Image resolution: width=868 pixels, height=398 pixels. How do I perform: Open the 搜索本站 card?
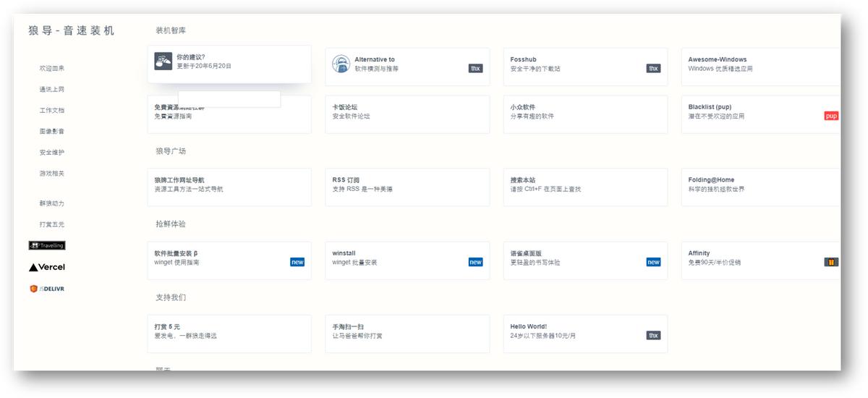coord(585,187)
